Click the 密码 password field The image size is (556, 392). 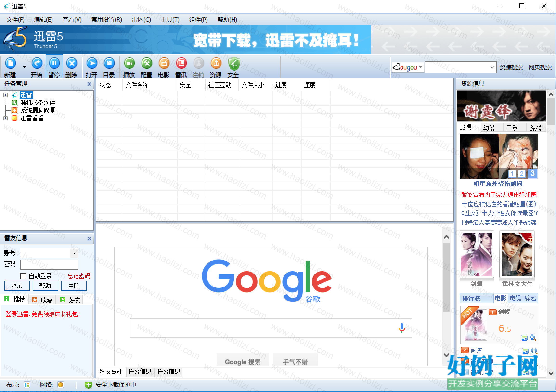49,265
